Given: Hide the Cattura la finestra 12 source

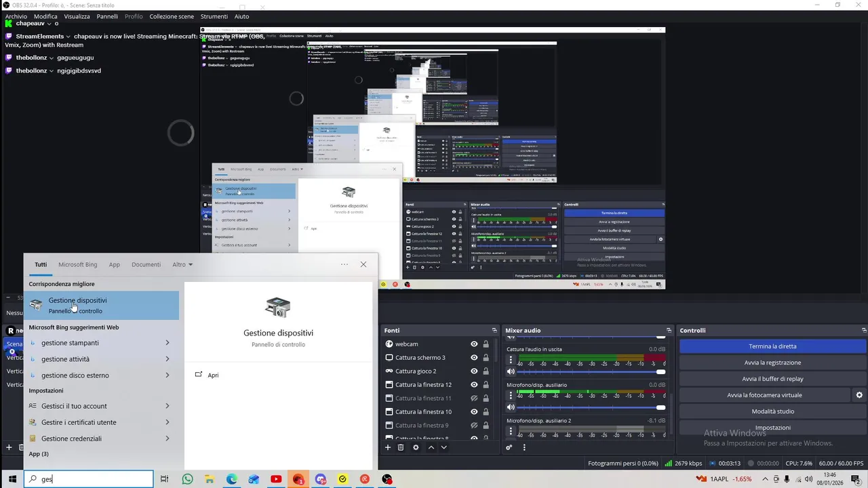Looking at the screenshot, I should click(x=474, y=384).
